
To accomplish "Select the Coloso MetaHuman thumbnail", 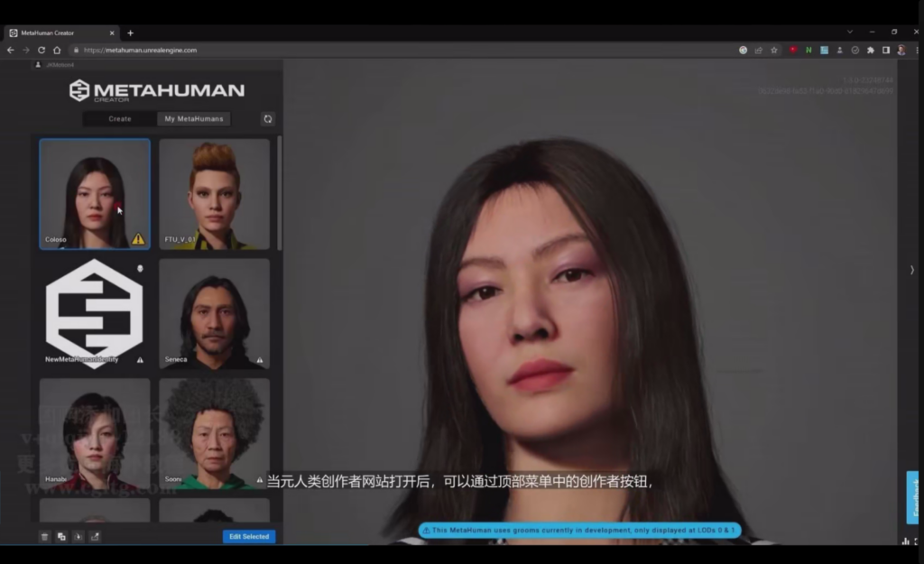I will (x=95, y=194).
